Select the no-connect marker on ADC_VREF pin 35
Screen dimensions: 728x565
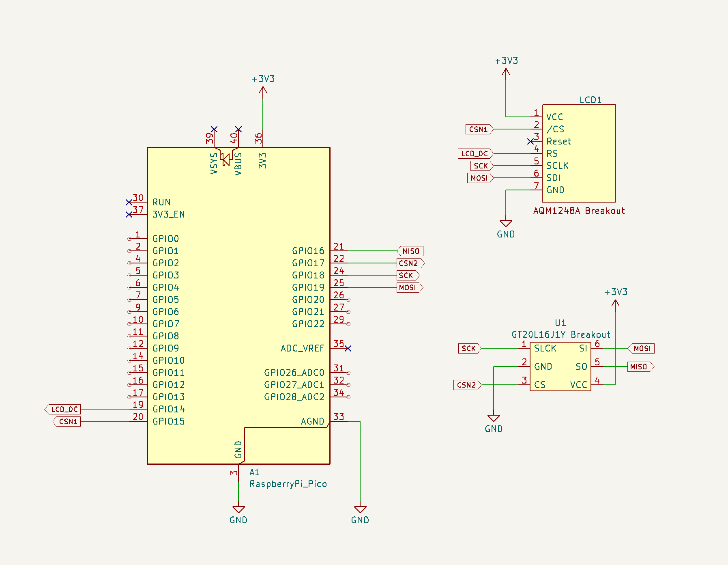click(x=348, y=348)
